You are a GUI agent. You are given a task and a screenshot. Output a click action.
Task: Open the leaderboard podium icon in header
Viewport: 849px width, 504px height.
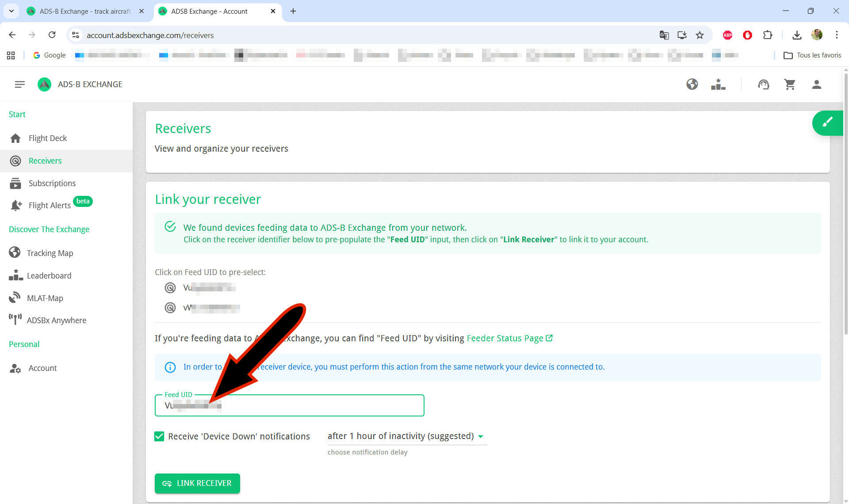click(x=718, y=84)
